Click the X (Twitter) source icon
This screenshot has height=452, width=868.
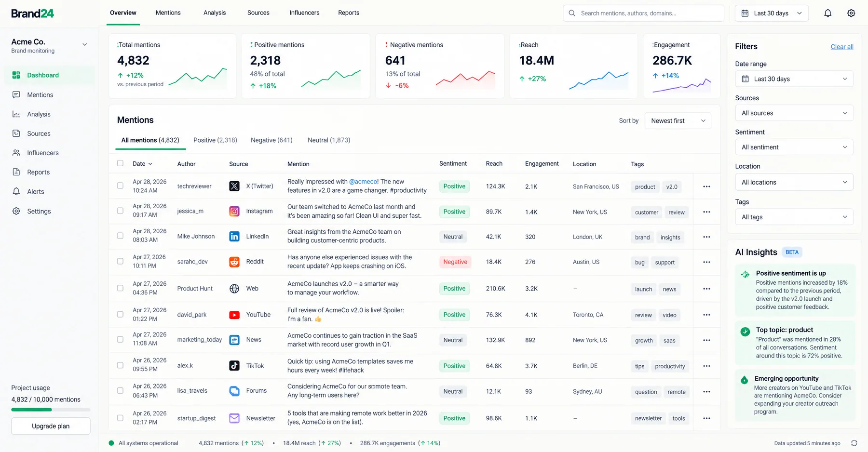click(x=234, y=186)
